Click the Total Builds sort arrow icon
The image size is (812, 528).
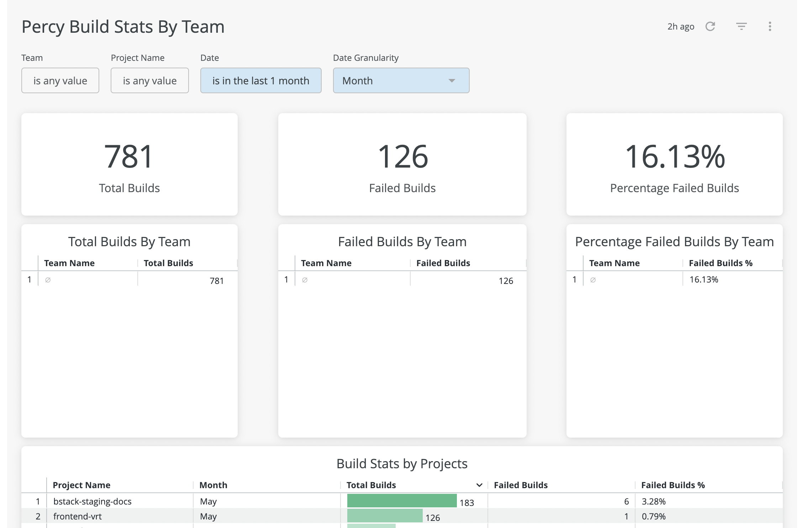(479, 485)
